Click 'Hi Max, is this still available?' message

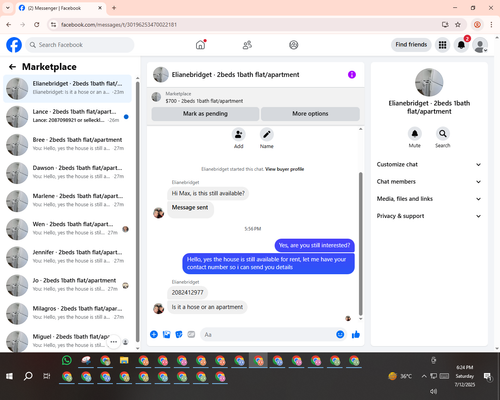point(208,193)
